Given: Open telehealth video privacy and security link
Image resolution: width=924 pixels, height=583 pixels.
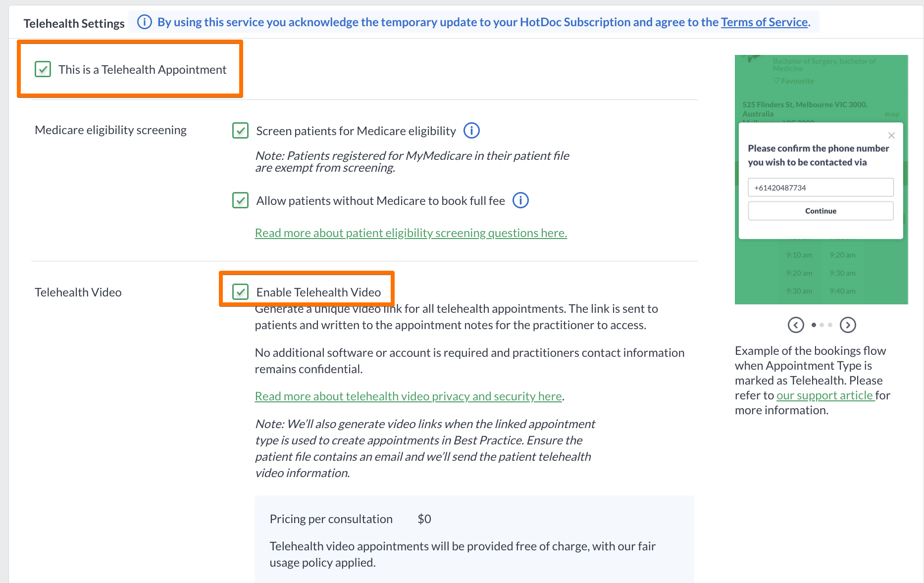Looking at the screenshot, I should coord(408,396).
